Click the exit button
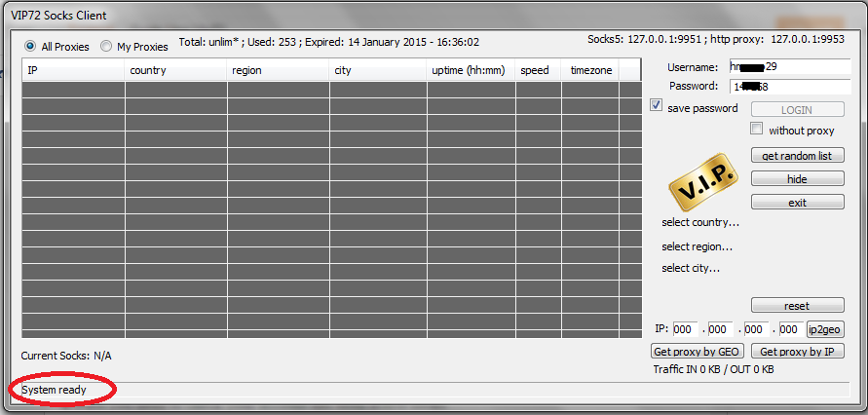Screen dimensions: 868x415 coord(797,203)
